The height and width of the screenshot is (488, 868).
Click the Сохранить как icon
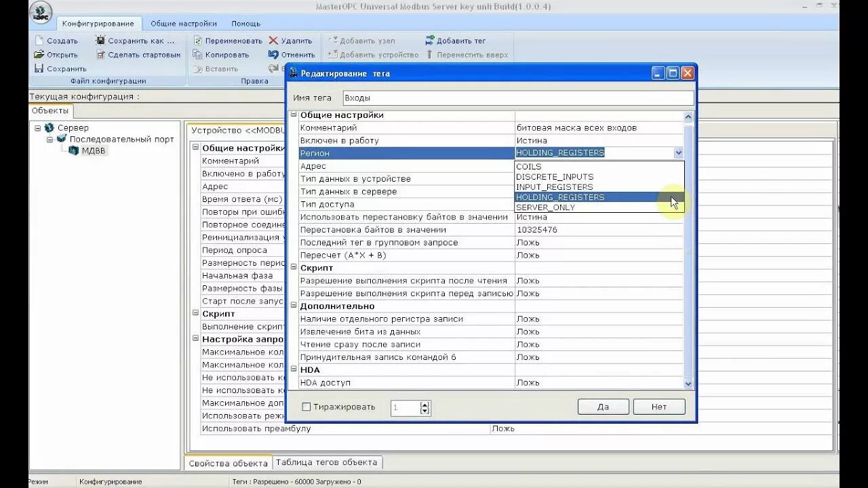tap(100, 41)
